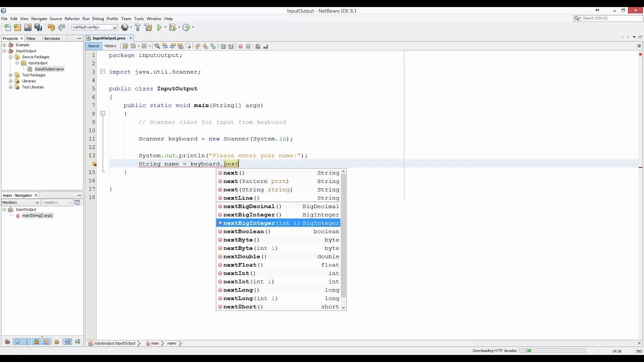This screenshot has width=644, height=362.
Task: Select the InputOutput.java editor tab
Action: tap(109, 38)
